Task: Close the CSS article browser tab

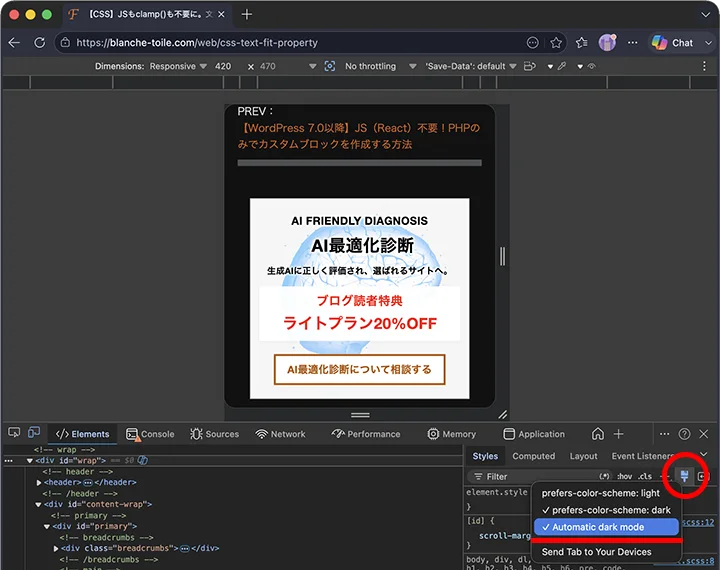Action: [x=221, y=14]
